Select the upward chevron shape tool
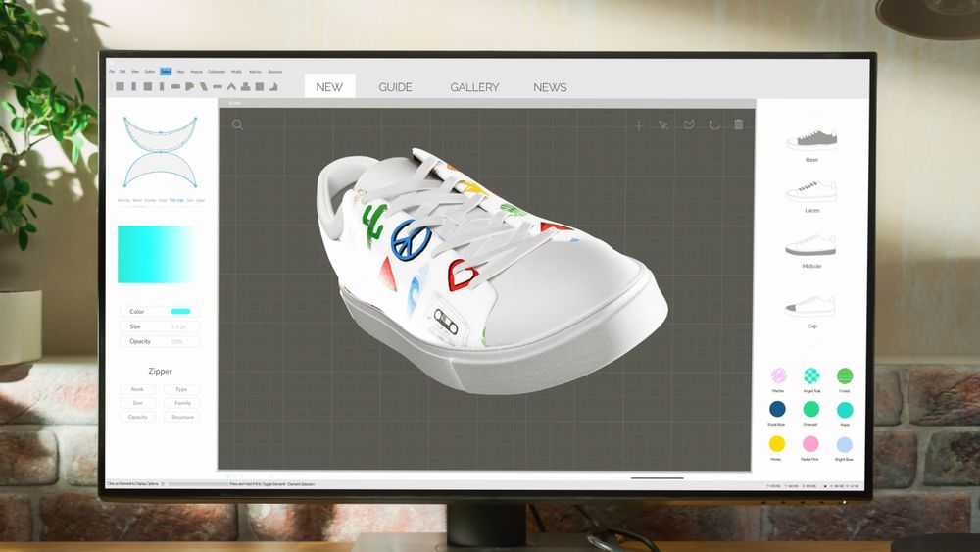The image size is (980, 552). [x=231, y=87]
